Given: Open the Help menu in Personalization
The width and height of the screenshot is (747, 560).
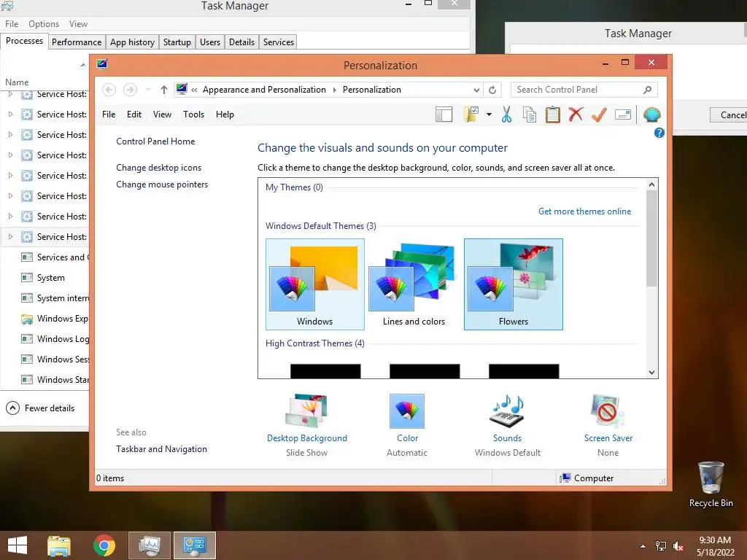Looking at the screenshot, I should (x=225, y=114).
